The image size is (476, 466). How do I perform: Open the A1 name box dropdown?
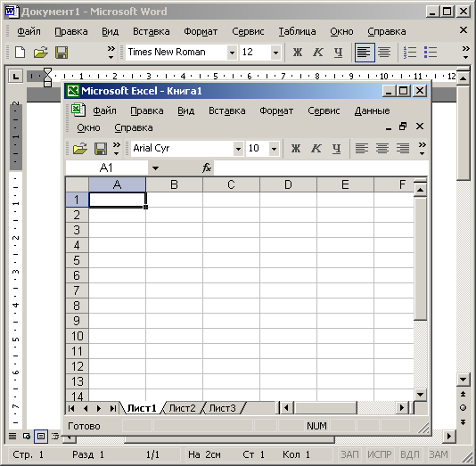tap(155, 168)
